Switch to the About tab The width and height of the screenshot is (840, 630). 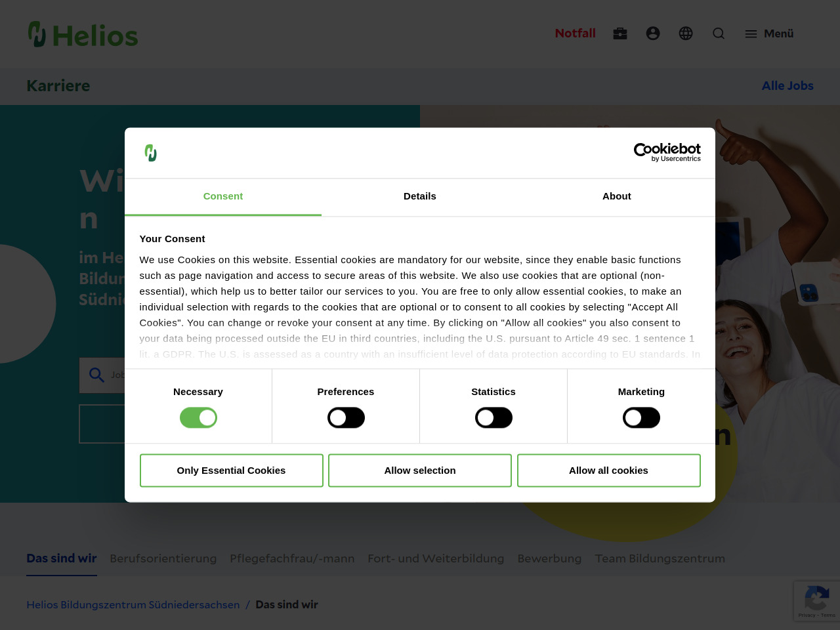[x=617, y=196]
